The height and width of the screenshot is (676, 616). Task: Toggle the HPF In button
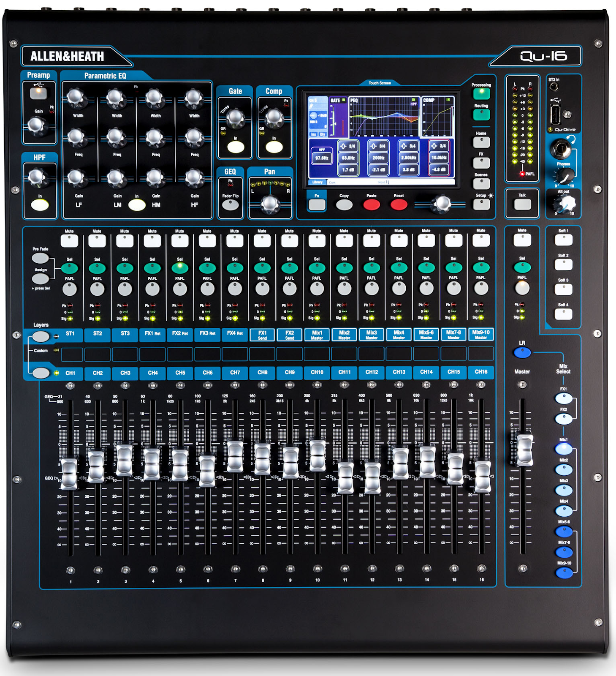pos(40,205)
